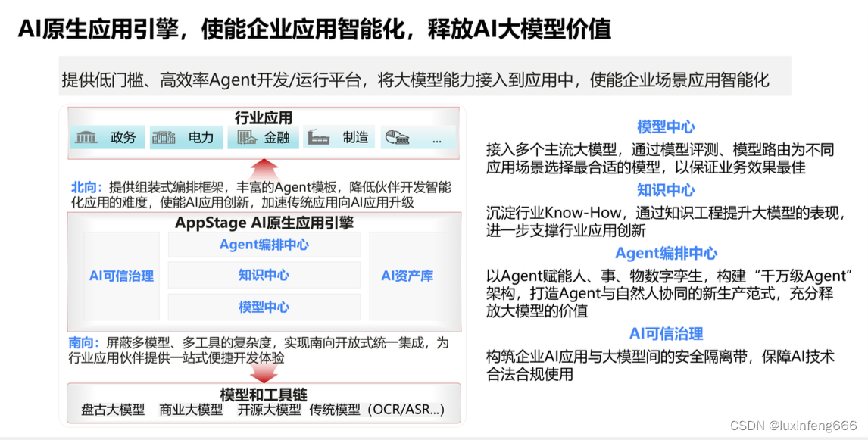This screenshot has width=868, height=440.
Task: Select the 政务 label in 行业应用
Action: pyautogui.click(x=123, y=137)
